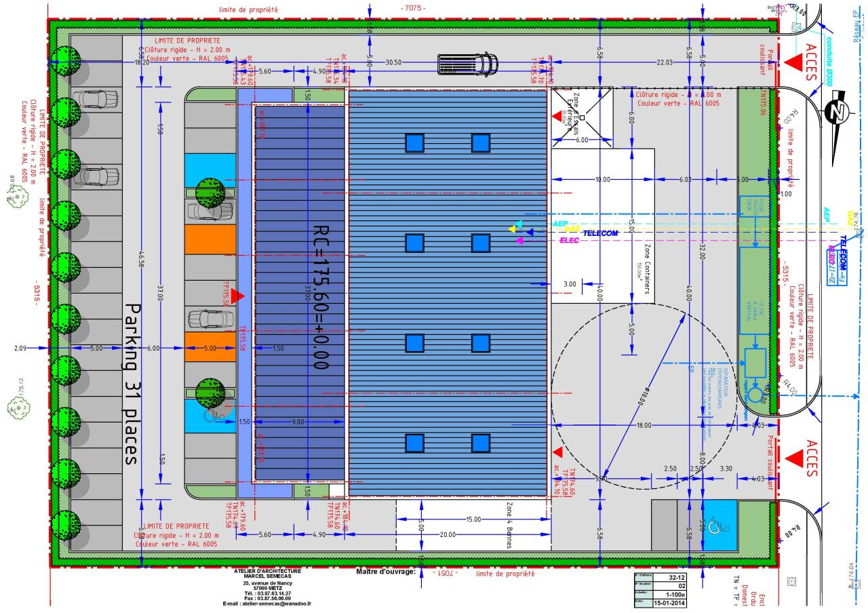Click the top-left blue skylight square on the roof

[x=414, y=143]
